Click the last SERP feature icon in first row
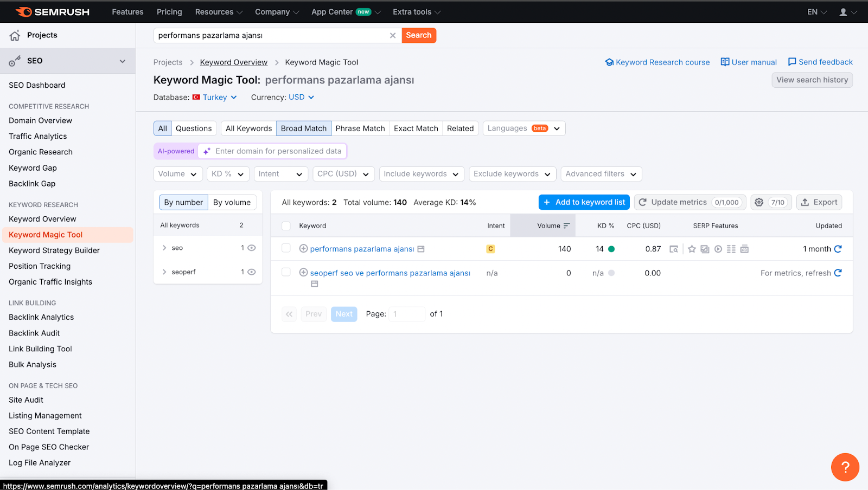 745,249
